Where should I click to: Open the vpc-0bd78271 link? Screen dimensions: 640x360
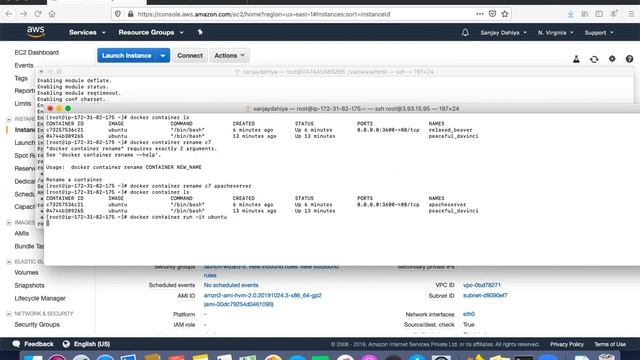pos(482,285)
